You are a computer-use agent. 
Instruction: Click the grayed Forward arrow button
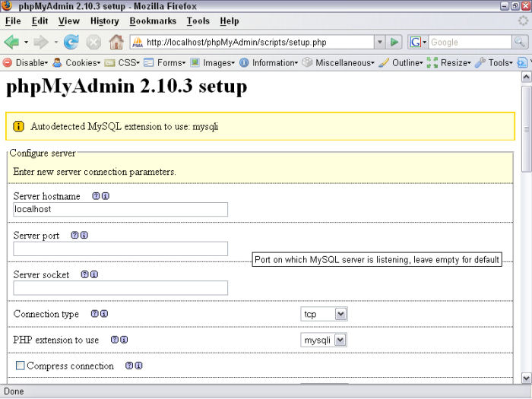(41, 42)
